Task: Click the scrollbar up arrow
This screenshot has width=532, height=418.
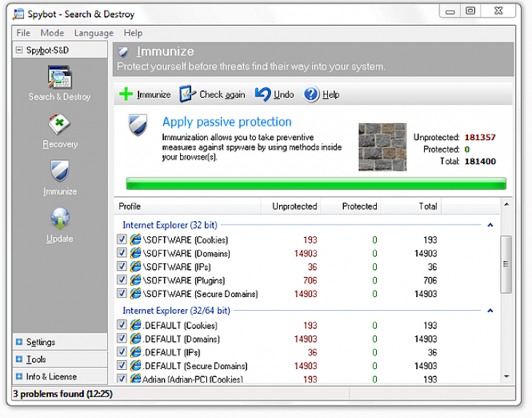Action: point(506,204)
